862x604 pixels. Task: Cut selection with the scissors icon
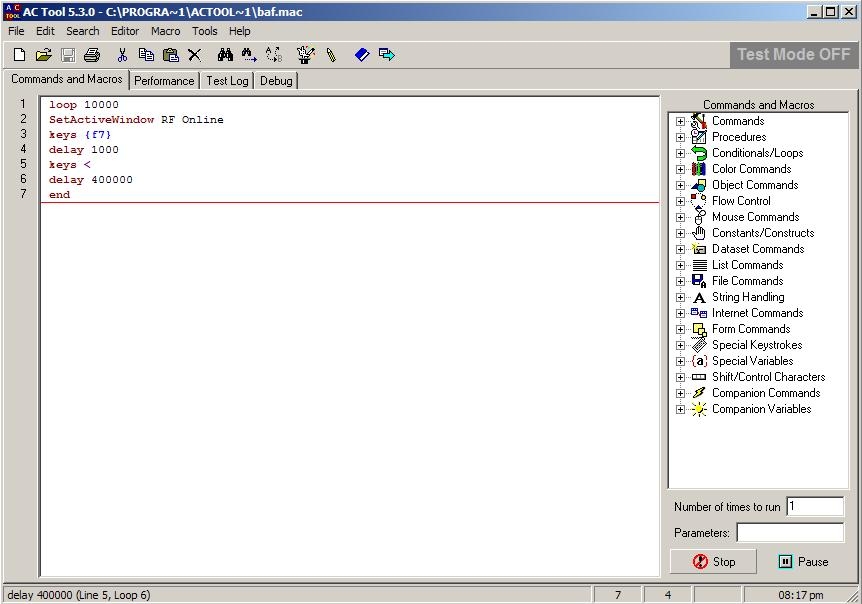(x=122, y=55)
